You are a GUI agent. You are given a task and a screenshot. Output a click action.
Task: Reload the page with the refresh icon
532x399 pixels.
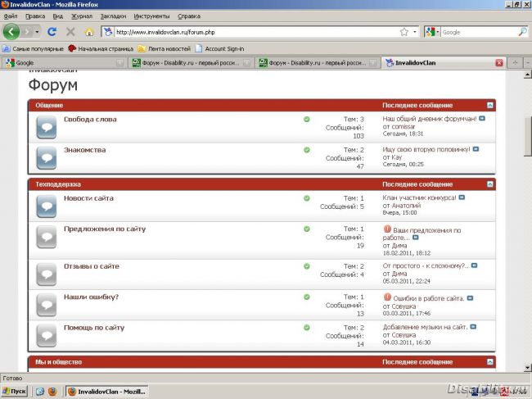point(52,32)
